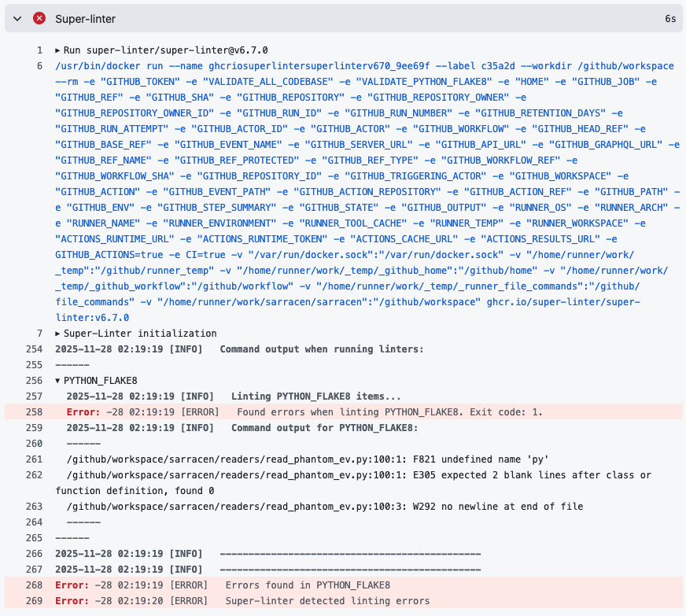This screenshot has width=686, height=616.
Task: Expand the Run super-linter/super-linter@v6.7.0 group
Action: (x=57, y=50)
